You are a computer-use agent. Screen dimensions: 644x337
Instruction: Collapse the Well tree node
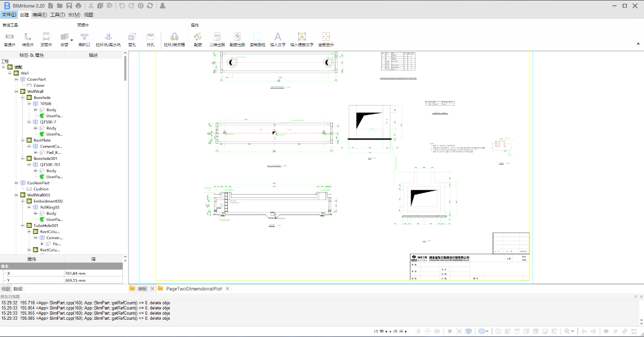[10, 73]
